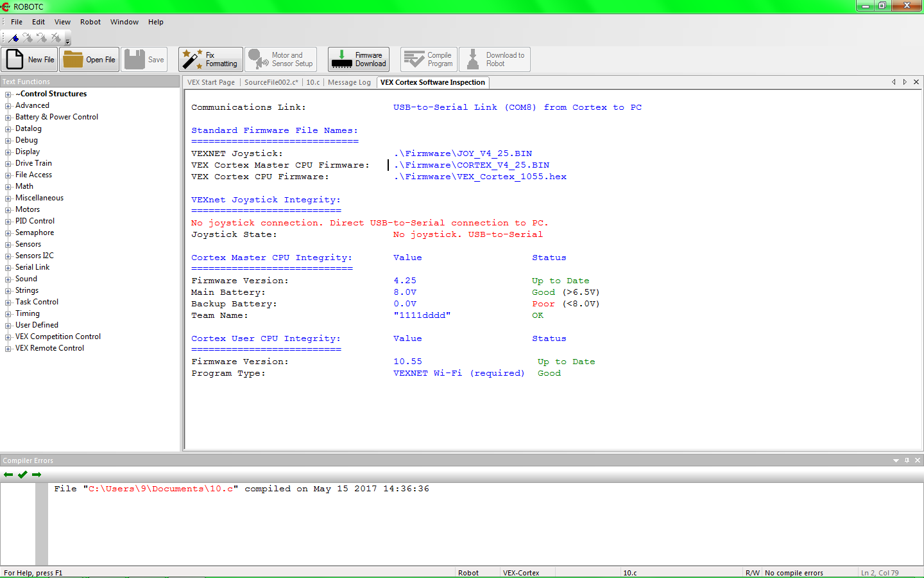This screenshot has height=578, width=924.
Task: Click the Firmware Download button
Action: [359, 60]
